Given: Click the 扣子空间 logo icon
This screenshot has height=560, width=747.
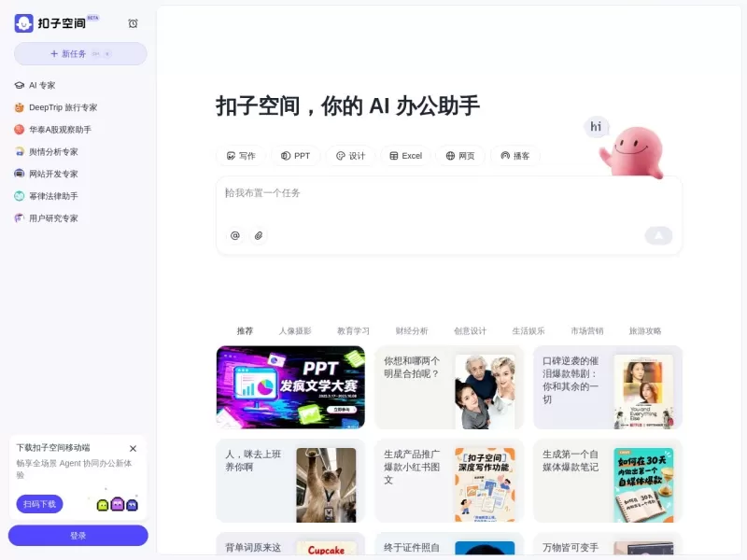Looking at the screenshot, I should [21, 22].
